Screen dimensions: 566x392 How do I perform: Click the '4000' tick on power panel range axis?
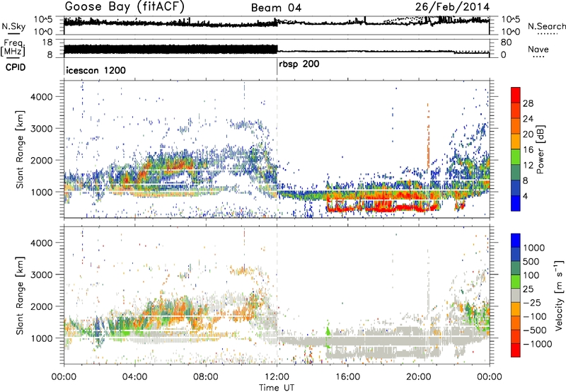coord(42,97)
